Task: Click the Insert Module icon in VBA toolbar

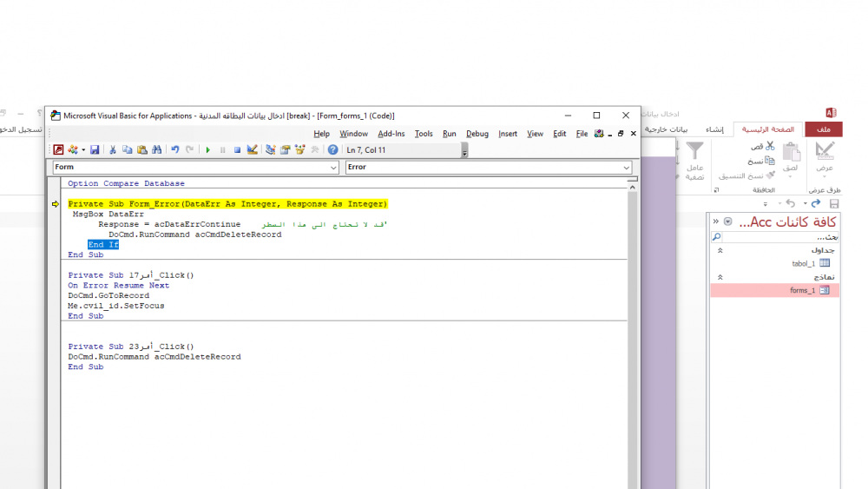Action: [73, 149]
